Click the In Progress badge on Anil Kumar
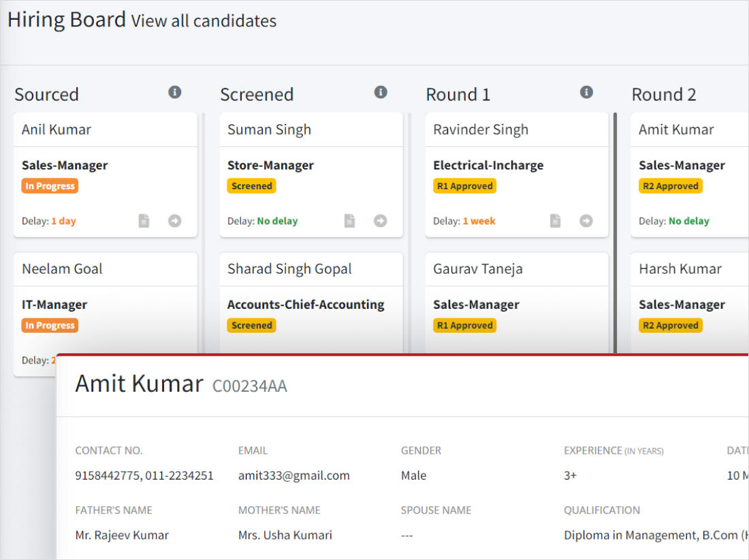 point(50,186)
